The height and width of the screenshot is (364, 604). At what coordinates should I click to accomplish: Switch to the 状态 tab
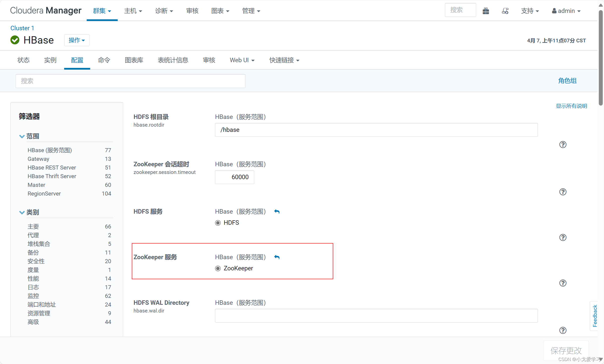24,60
